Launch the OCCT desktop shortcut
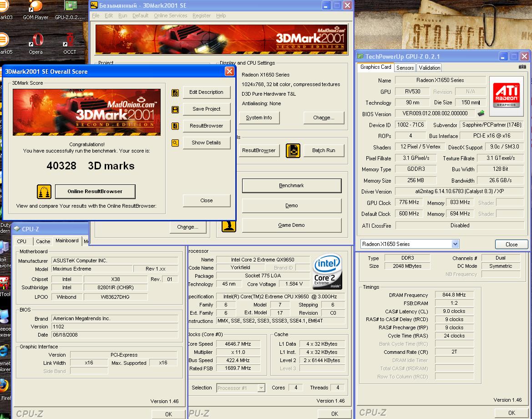The image size is (532, 419). 70,43
